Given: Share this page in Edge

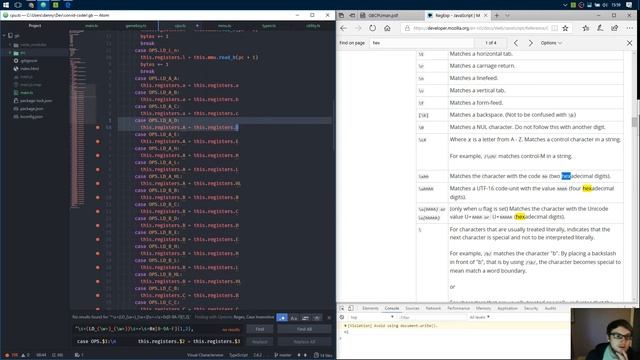Looking at the screenshot, I should click(x=615, y=28).
